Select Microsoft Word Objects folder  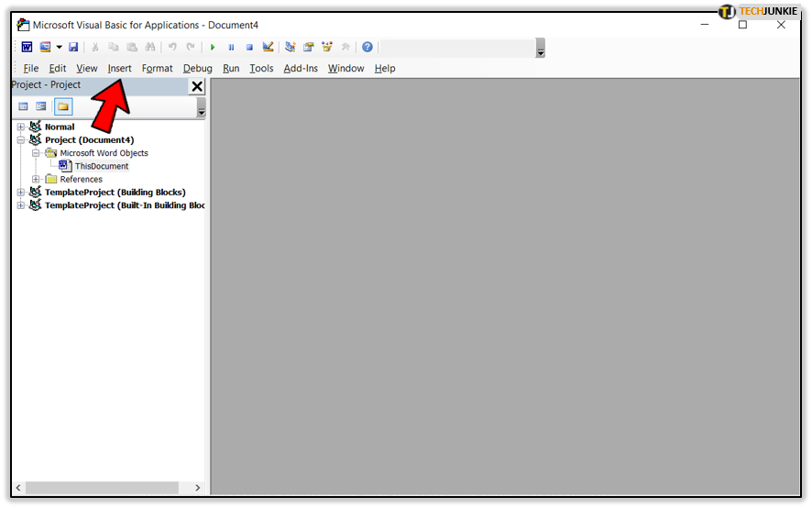104,153
